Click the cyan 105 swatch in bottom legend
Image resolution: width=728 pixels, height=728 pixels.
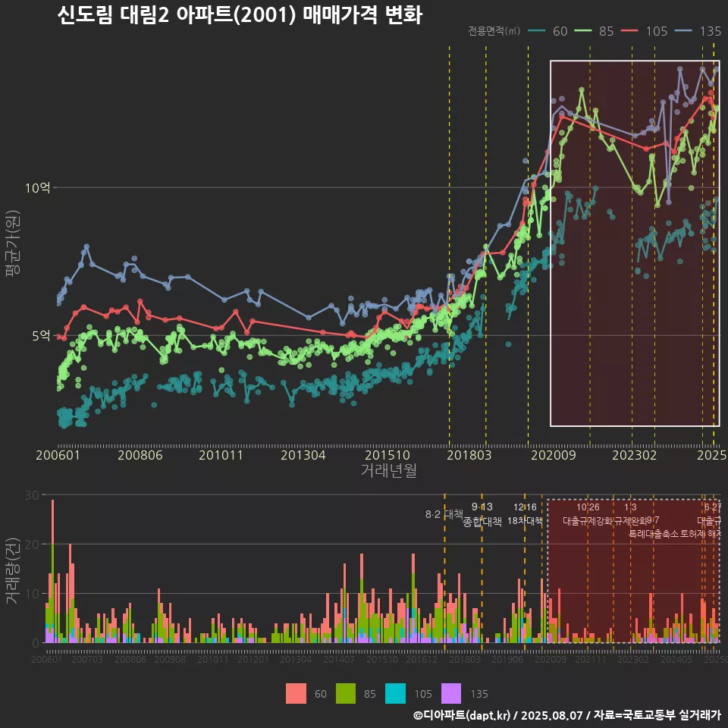395,694
